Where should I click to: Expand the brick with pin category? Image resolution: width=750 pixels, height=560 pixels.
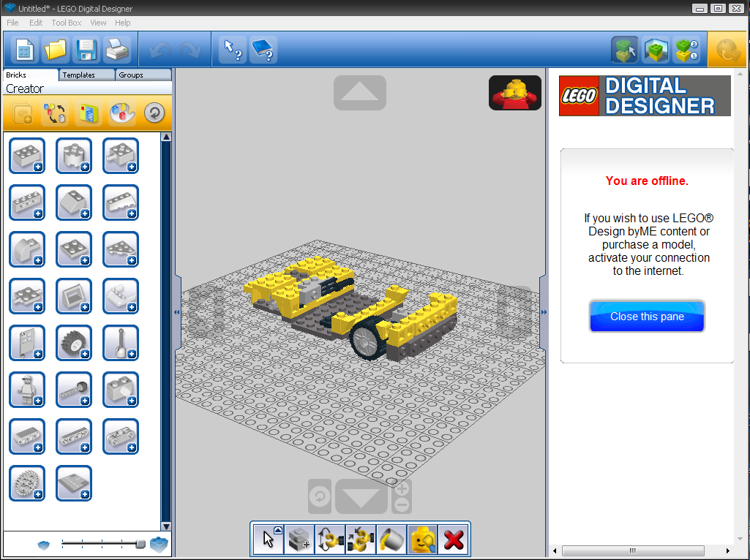[x=121, y=156]
